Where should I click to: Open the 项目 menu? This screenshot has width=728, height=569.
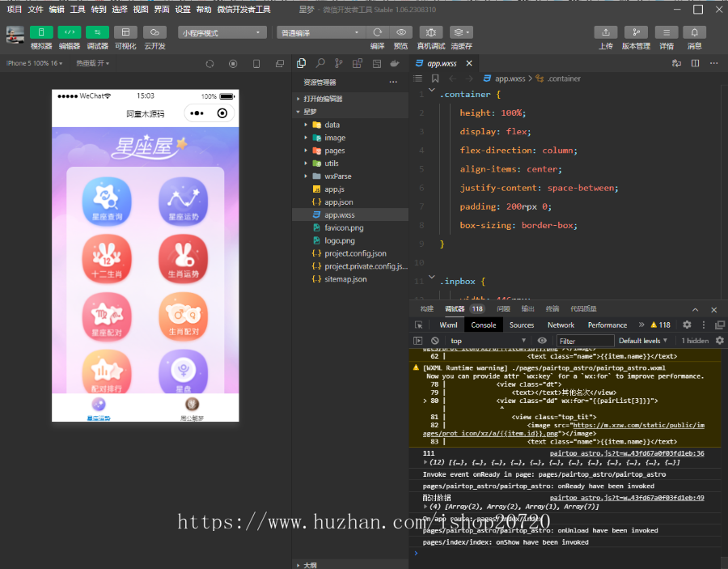(15, 9)
